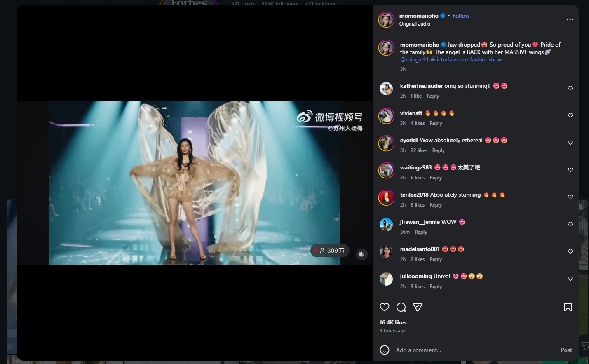Screen dimensions: 589x364
Task: Open the emoji picker for comments
Action: pyautogui.click(x=385, y=350)
